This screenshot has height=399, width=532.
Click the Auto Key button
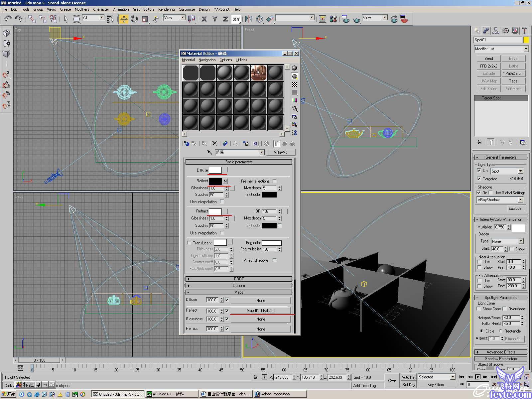pyautogui.click(x=409, y=377)
